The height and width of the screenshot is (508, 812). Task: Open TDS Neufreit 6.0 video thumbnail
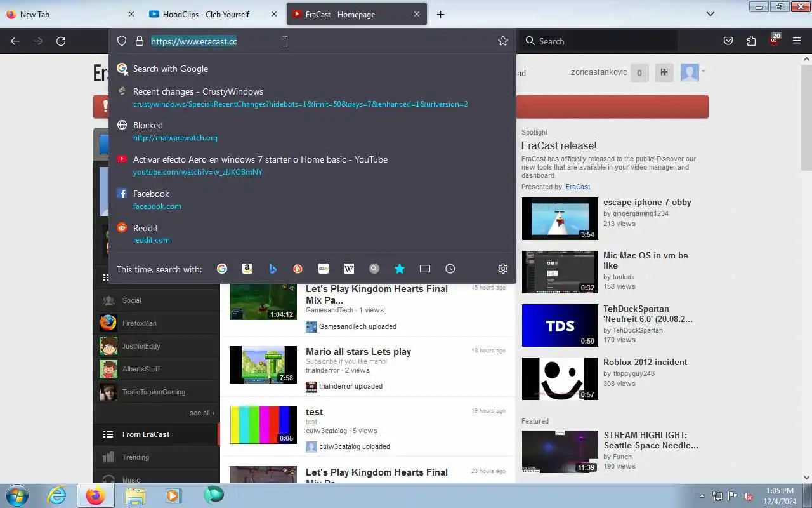click(x=560, y=325)
